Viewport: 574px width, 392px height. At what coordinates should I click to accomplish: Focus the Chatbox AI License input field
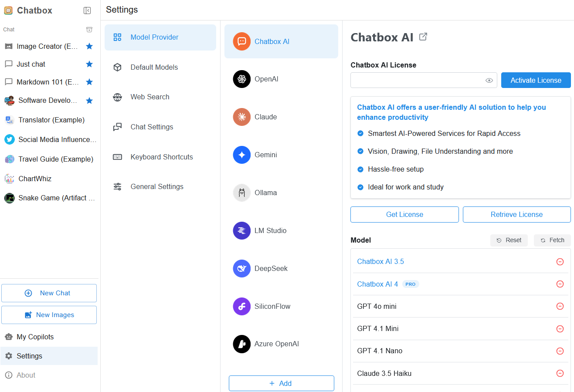(417, 80)
